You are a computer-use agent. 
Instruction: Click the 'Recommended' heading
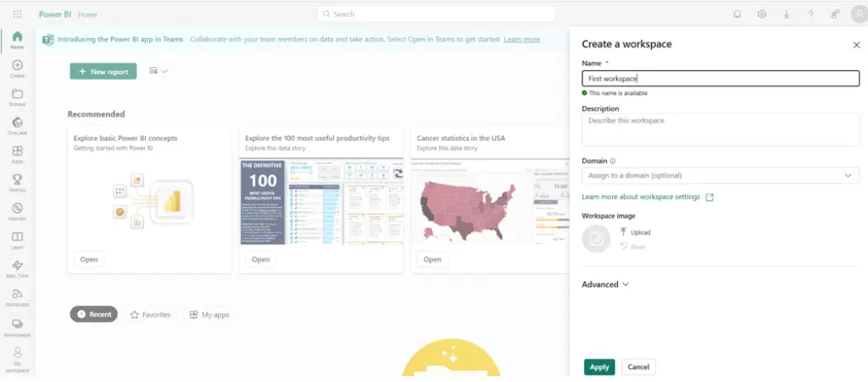point(97,113)
